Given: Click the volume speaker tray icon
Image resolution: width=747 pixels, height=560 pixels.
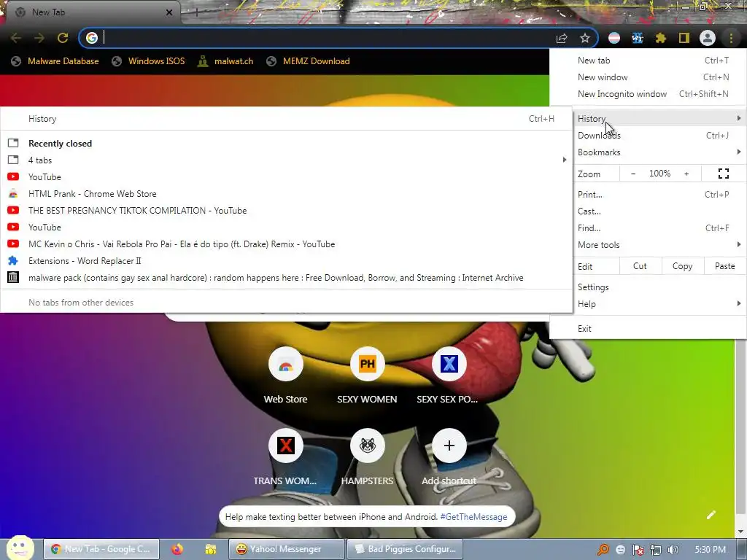Looking at the screenshot, I should pyautogui.click(x=673, y=550).
